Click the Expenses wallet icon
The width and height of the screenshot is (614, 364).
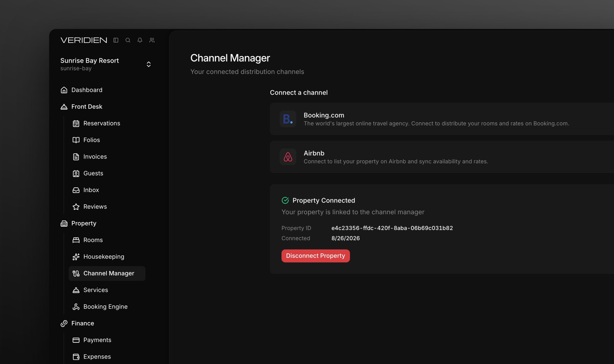click(x=76, y=357)
